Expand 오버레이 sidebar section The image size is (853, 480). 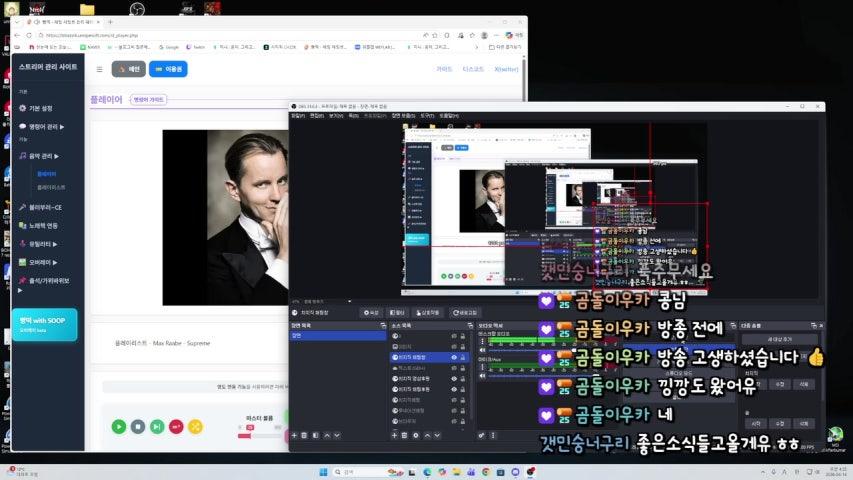pyautogui.click(x=38, y=262)
